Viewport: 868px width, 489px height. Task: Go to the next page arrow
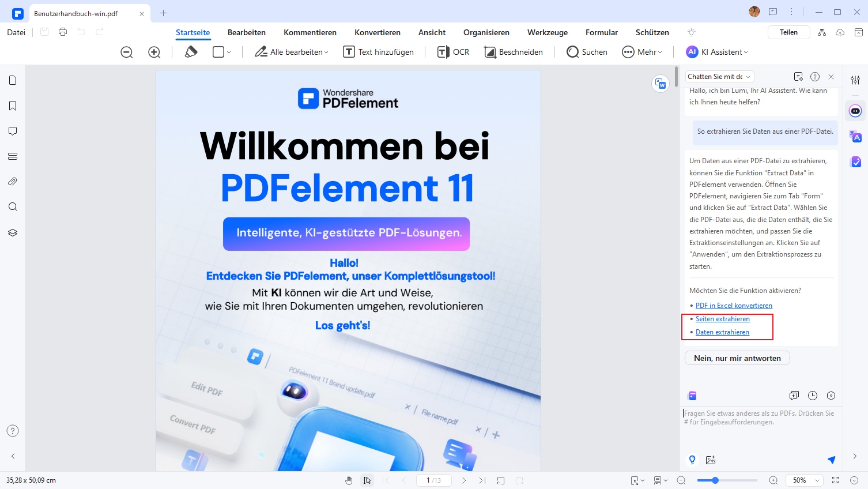point(464,480)
